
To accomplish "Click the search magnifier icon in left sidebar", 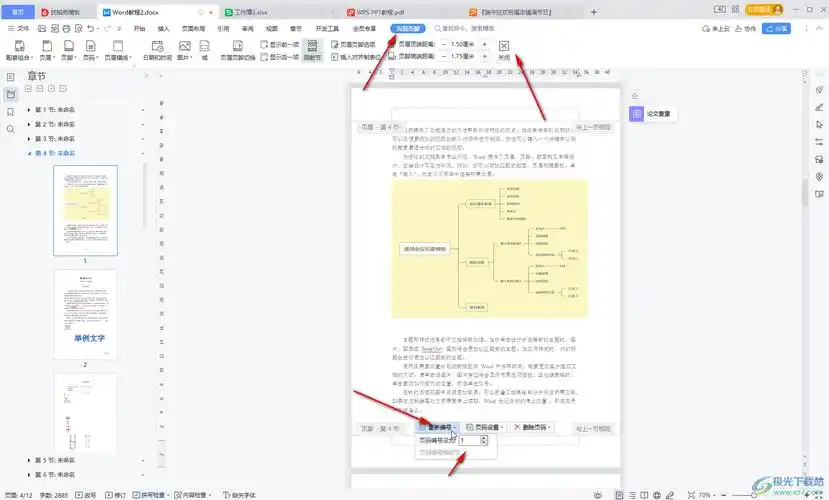I will [11, 129].
